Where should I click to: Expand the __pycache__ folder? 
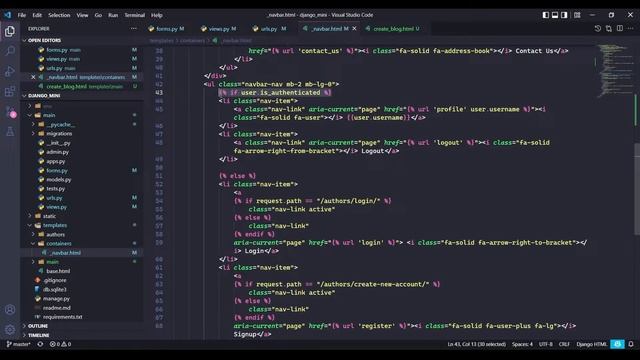pyautogui.click(x=60, y=124)
